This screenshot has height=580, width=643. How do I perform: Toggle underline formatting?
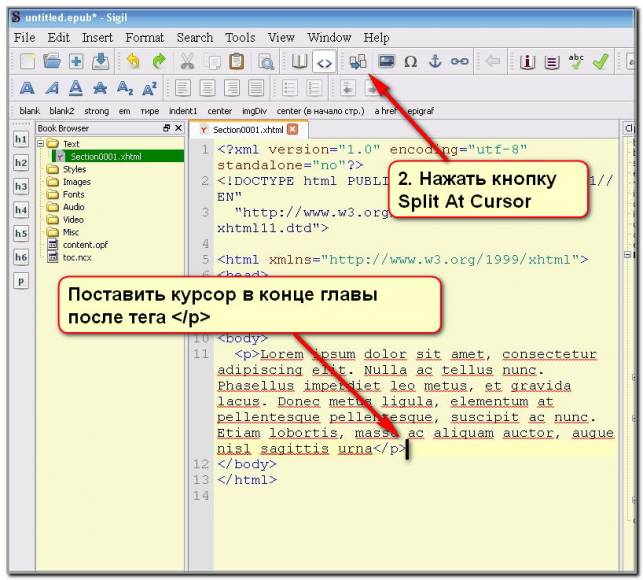coord(76,88)
